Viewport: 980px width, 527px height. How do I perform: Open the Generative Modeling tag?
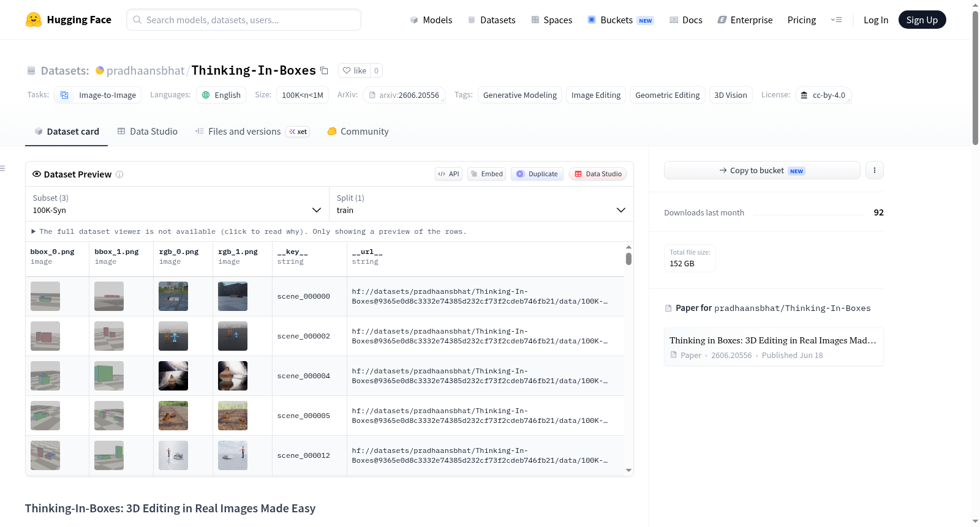[520, 95]
